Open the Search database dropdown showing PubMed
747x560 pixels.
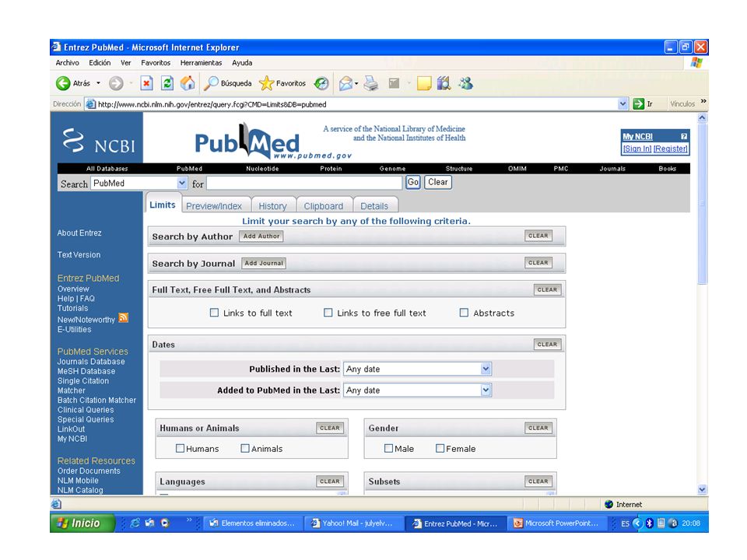click(x=139, y=184)
